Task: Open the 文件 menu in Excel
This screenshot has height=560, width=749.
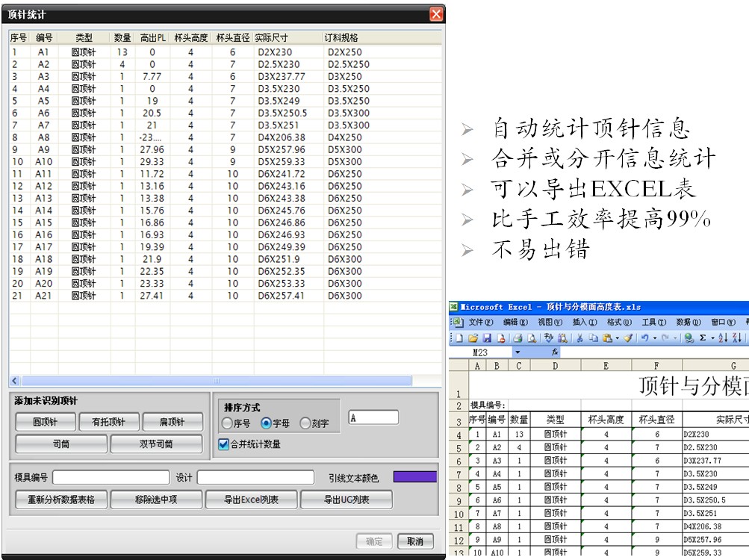Action: tap(480, 323)
